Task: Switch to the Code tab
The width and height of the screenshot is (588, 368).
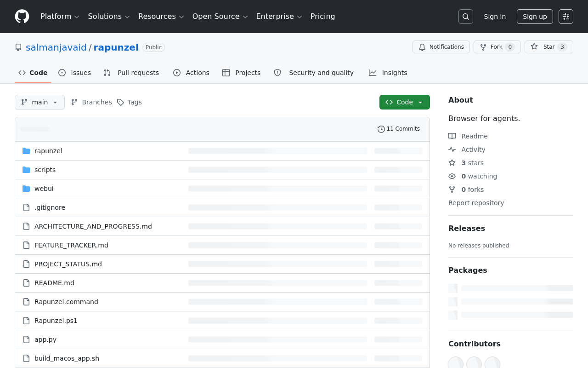Action: click(x=33, y=73)
